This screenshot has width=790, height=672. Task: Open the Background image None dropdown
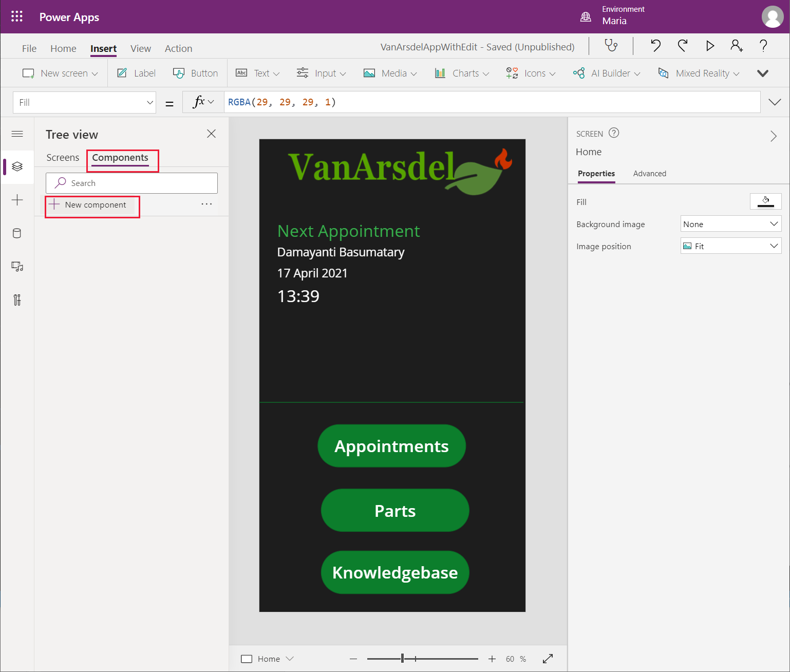click(730, 224)
